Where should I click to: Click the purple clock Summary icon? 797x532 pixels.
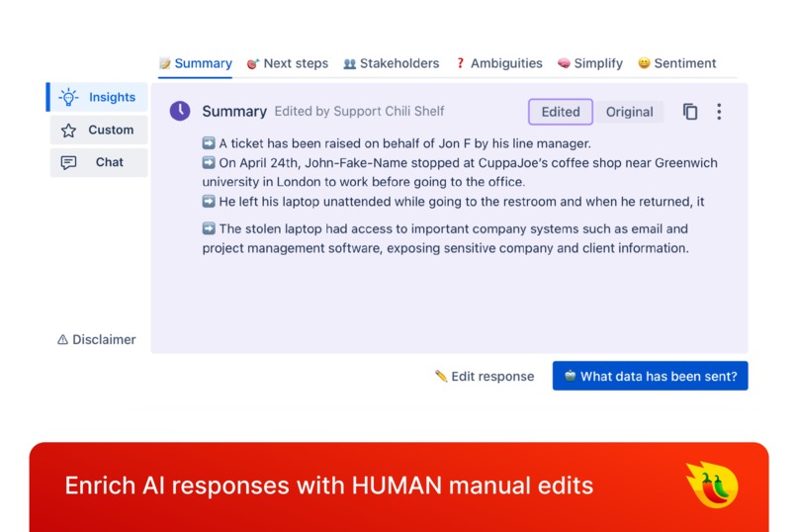(x=180, y=111)
